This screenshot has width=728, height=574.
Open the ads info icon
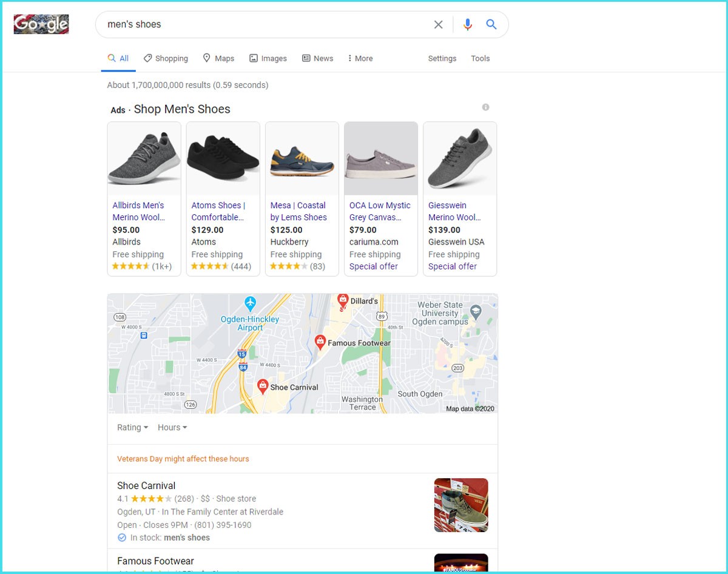pos(485,107)
